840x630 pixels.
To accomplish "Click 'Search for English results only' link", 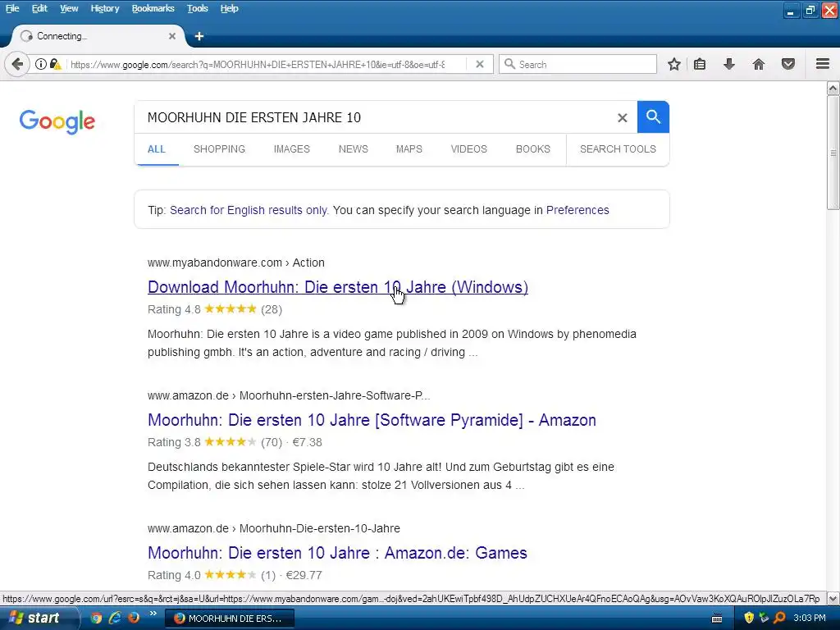I will (x=249, y=210).
